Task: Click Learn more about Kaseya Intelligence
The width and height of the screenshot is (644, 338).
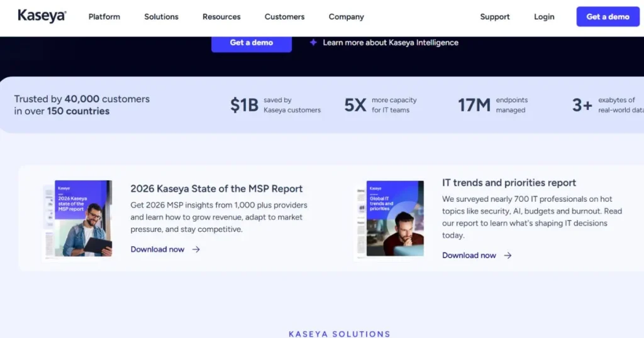Action: [390, 43]
